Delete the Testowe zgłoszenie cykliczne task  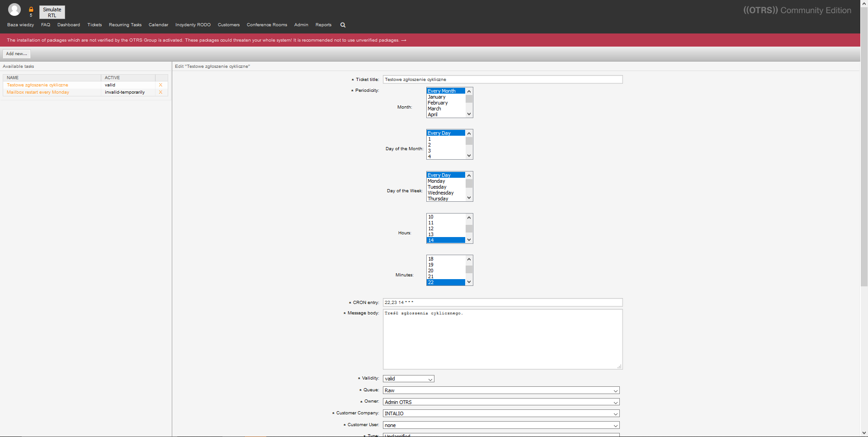pyautogui.click(x=160, y=85)
